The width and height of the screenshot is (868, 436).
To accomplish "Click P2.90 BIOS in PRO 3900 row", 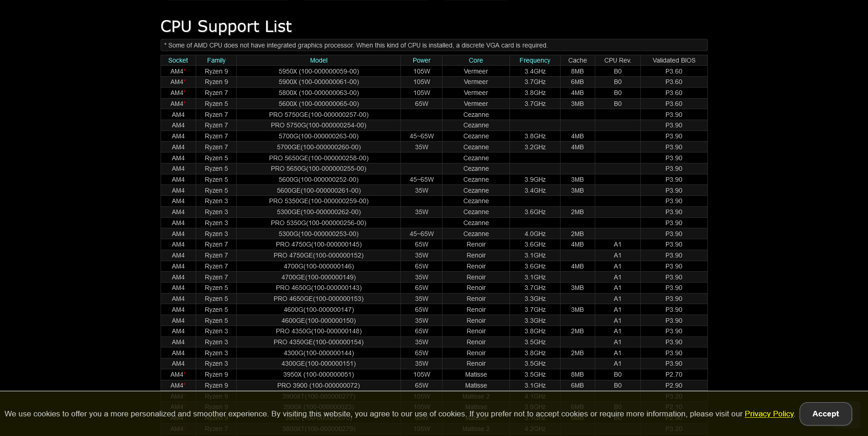I will click(674, 385).
